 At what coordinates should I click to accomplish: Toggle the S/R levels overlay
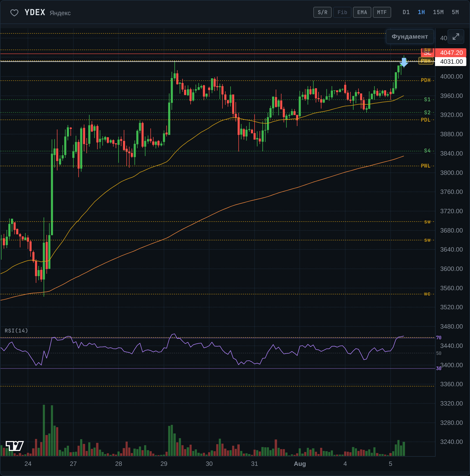[322, 12]
